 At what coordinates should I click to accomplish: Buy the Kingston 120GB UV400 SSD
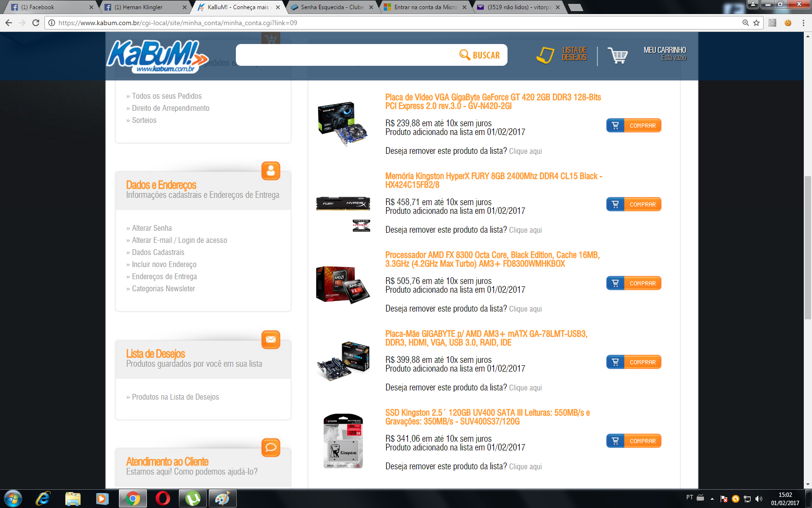tap(634, 441)
